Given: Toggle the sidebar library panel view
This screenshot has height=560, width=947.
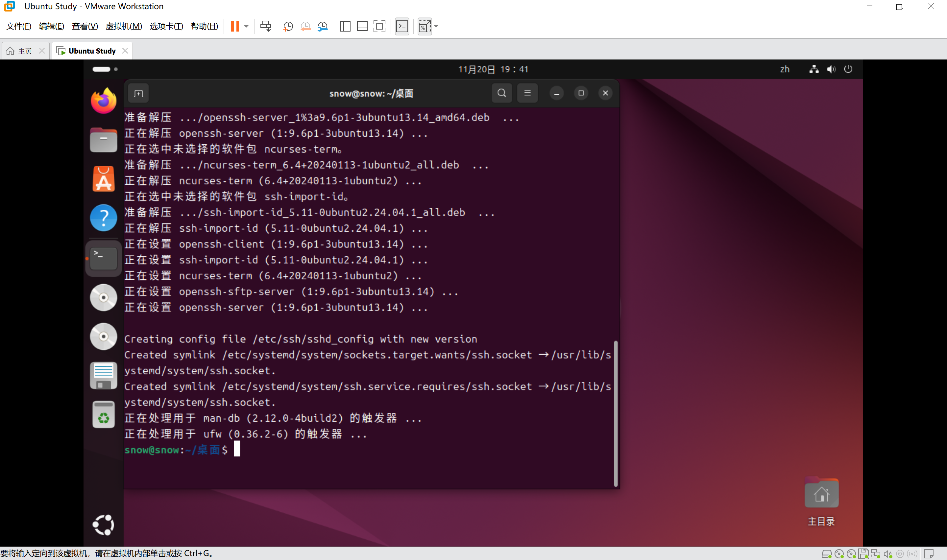Looking at the screenshot, I should click(345, 26).
